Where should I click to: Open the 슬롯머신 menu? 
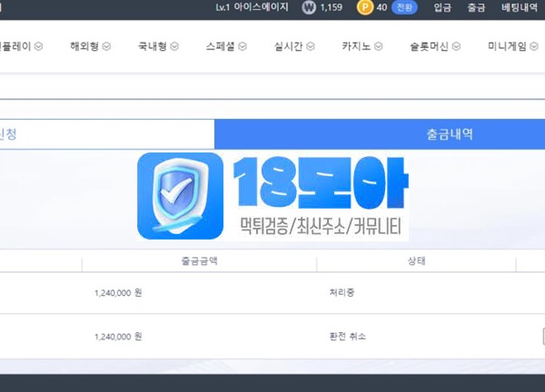[430, 46]
